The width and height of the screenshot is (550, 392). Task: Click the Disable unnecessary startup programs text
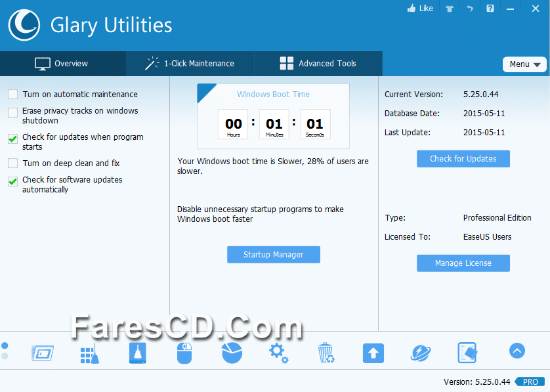(261, 214)
